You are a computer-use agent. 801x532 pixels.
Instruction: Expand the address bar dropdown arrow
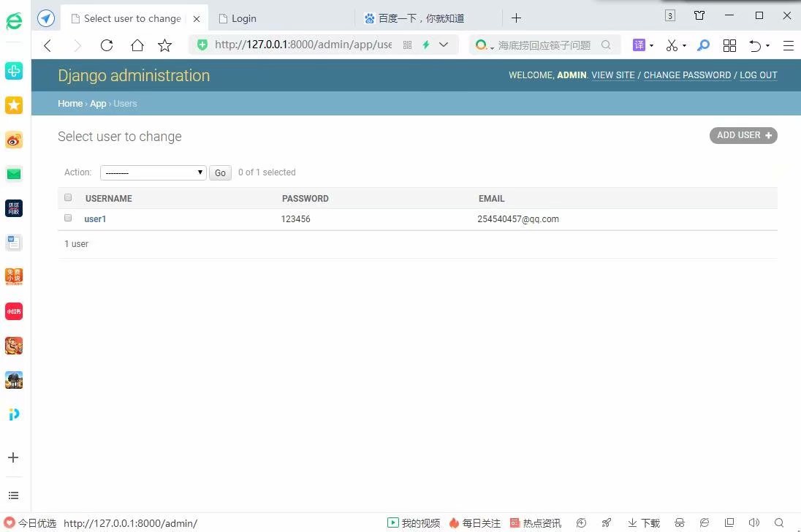(x=444, y=45)
